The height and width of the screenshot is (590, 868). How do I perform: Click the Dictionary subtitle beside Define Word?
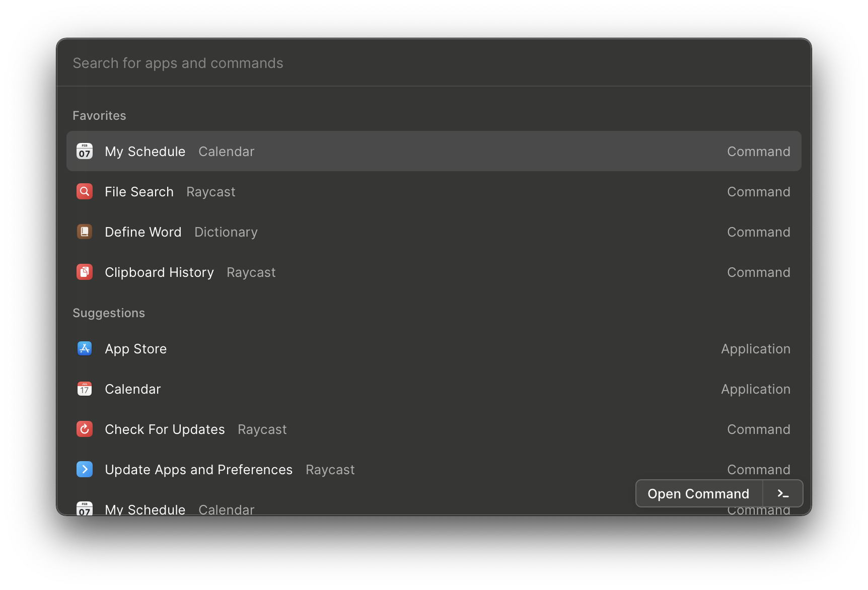(x=226, y=232)
